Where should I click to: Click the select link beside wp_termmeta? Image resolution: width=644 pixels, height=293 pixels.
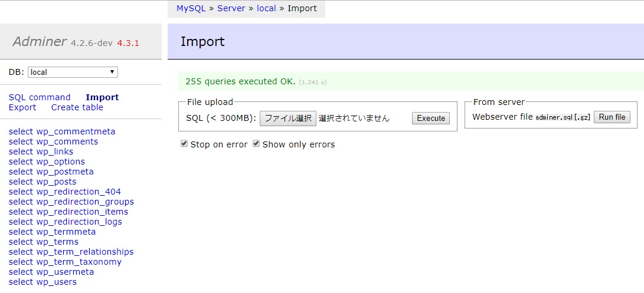(x=21, y=232)
